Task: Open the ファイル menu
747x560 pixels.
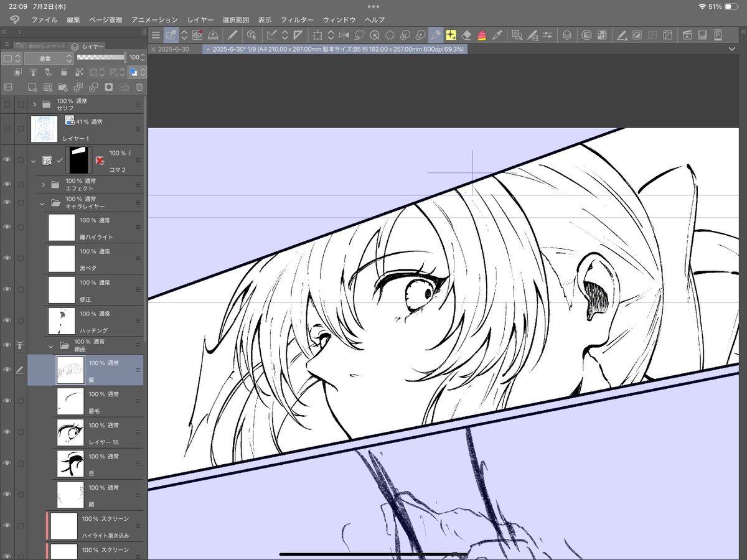Action: (44, 20)
